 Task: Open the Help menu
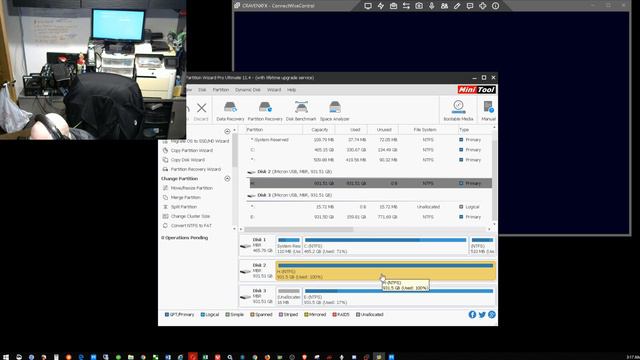point(291,90)
